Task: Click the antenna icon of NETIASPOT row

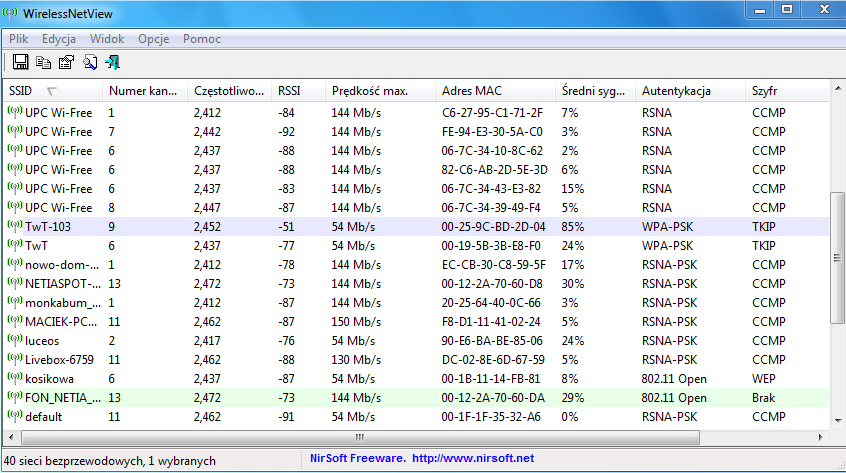Action: tap(15, 283)
